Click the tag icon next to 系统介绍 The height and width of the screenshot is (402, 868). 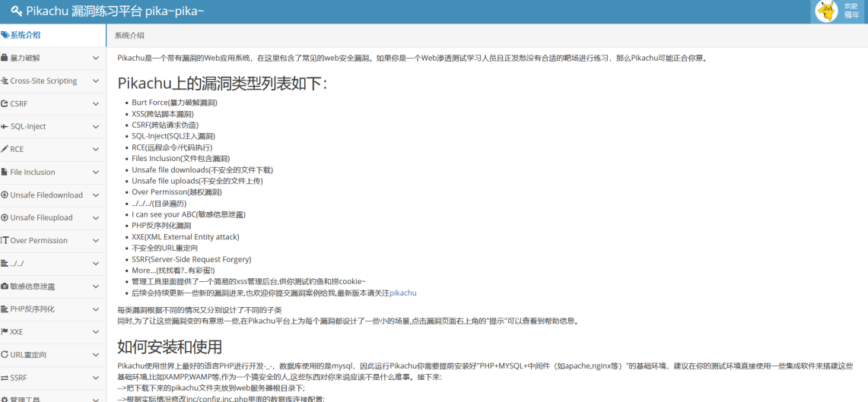[x=5, y=35]
